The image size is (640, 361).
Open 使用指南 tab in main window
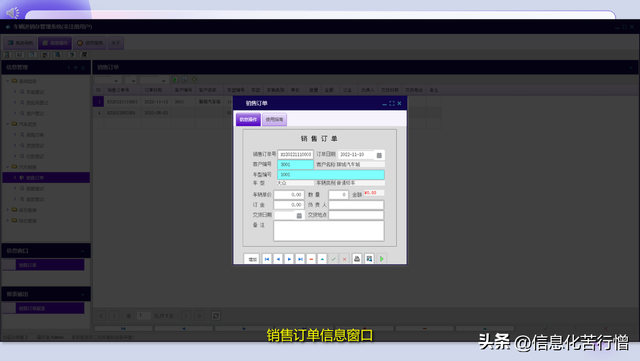(90, 43)
